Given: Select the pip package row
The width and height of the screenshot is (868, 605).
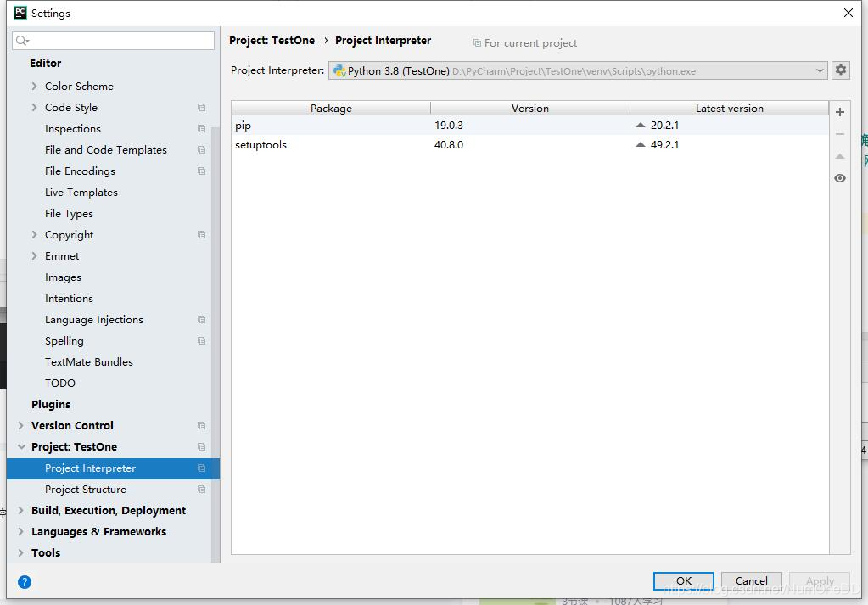Looking at the screenshot, I should point(529,125).
